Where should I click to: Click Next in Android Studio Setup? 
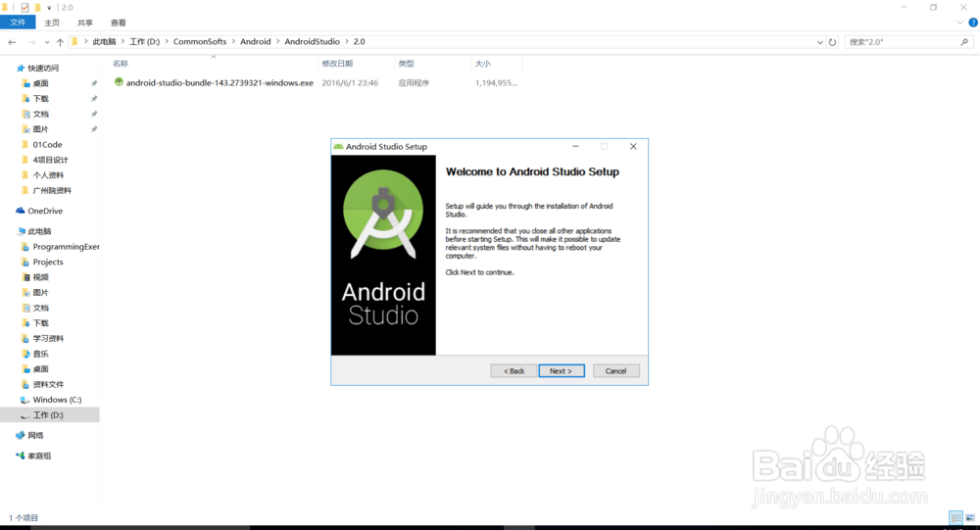pos(562,370)
